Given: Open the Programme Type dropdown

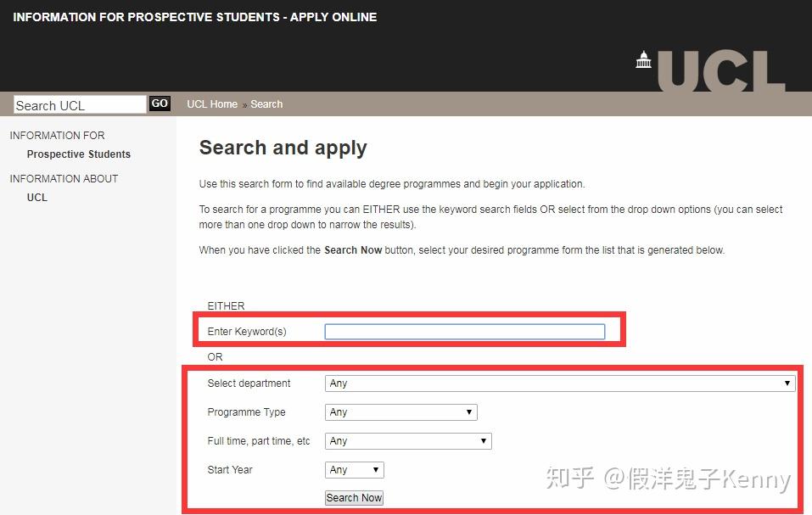Looking at the screenshot, I should coord(399,411).
